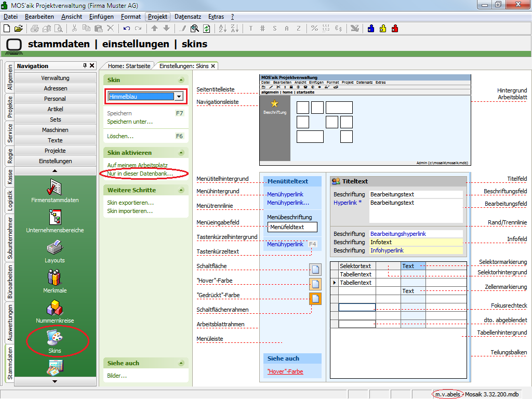Click the Verwaltung navigation button
This screenshot has height=399, width=532.
click(55, 78)
